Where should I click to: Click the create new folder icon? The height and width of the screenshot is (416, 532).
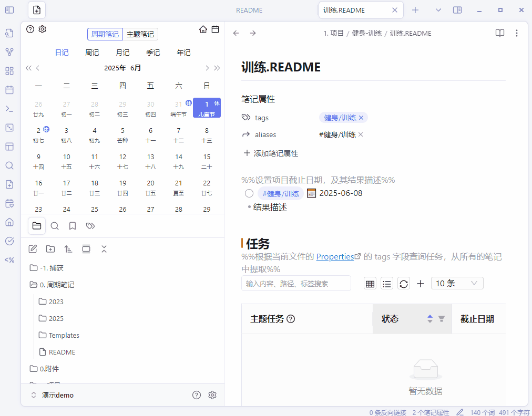pyautogui.click(x=50, y=249)
